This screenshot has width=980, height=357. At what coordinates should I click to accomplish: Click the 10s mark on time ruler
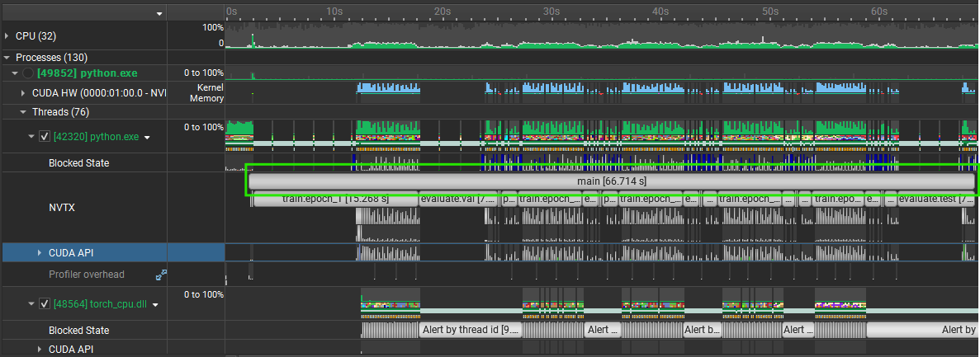tap(335, 12)
